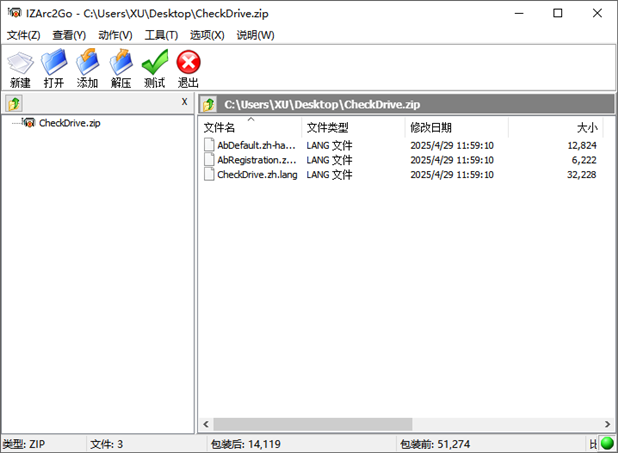Open the 查看(Y) menu
This screenshot has width=618, height=453.
(x=69, y=35)
